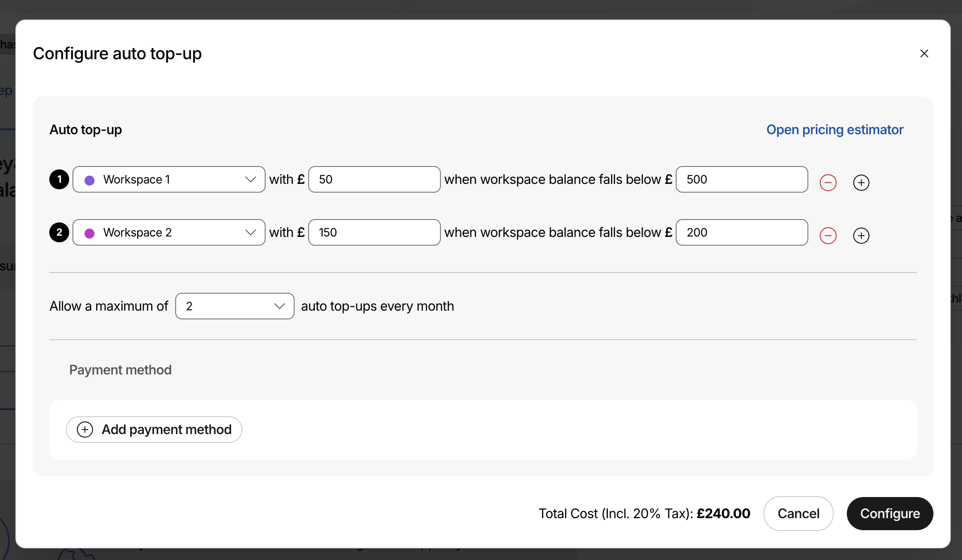Viewport: 962px width, 560px height.
Task: Remove the Workspace 2 top-up rule
Action: click(x=828, y=236)
